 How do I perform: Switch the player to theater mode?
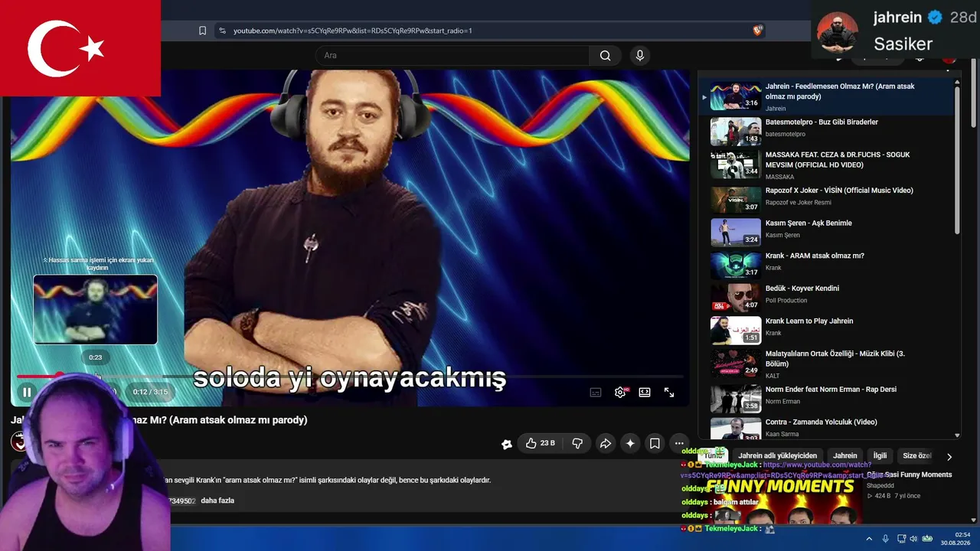[645, 392]
